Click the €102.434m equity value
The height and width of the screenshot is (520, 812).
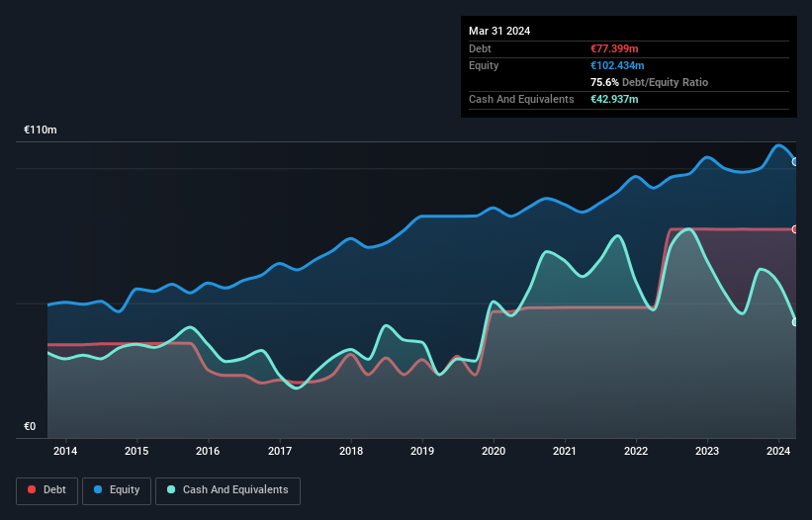click(x=617, y=65)
